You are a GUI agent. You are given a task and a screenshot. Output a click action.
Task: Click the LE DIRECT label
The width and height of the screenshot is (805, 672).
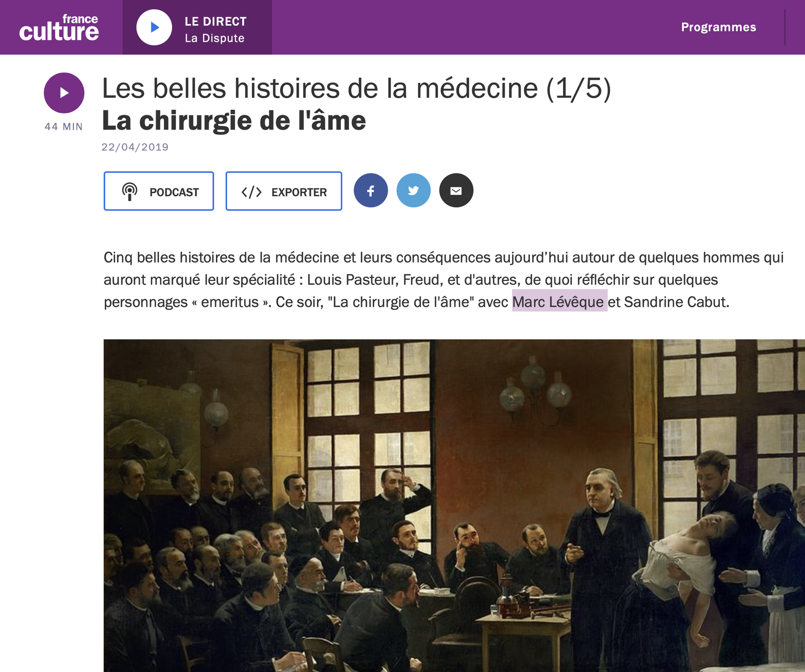click(215, 22)
